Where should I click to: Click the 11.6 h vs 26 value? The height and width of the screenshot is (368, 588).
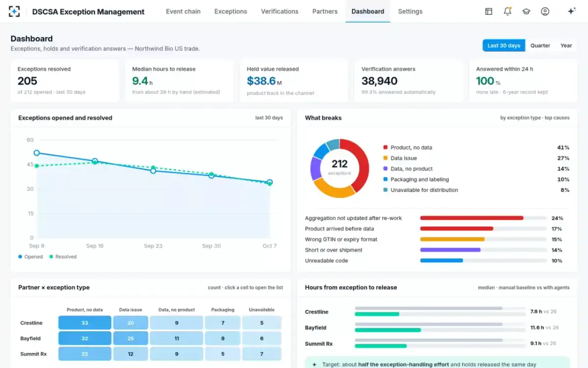click(x=544, y=327)
